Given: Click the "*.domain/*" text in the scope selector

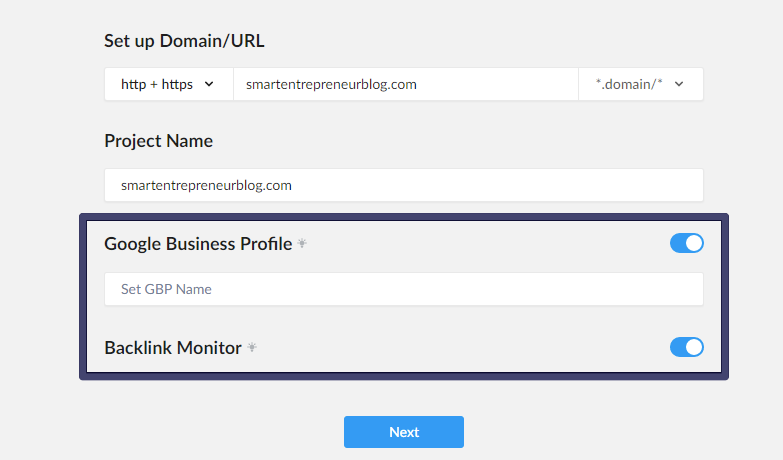Looking at the screenshot, I should pos(629,84).
